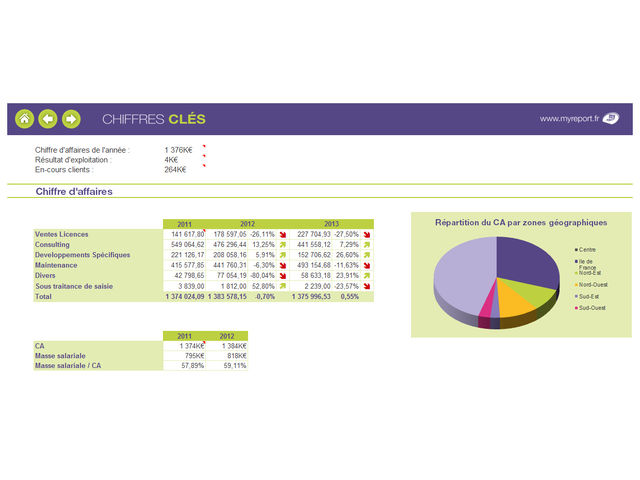Open the www.myreport.fr link
Screen dimensions: 640x480
click(569, 119)
